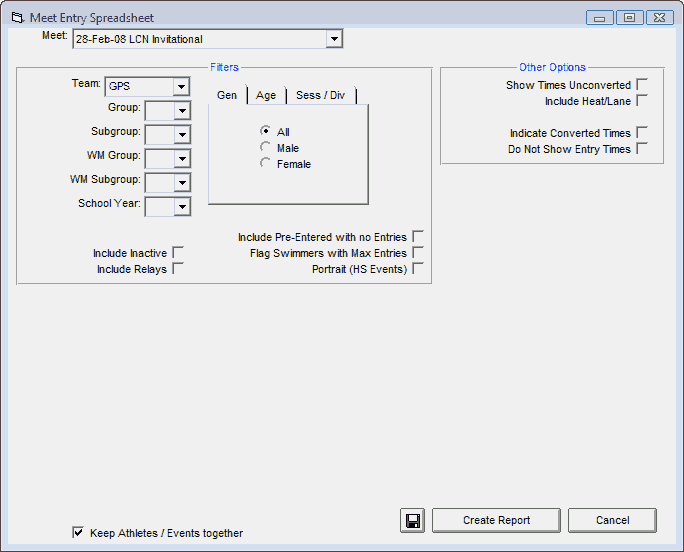The width and height of the screenshot is (684, 552).
Task: Click the Cancel button
Action: coord(612,520)
